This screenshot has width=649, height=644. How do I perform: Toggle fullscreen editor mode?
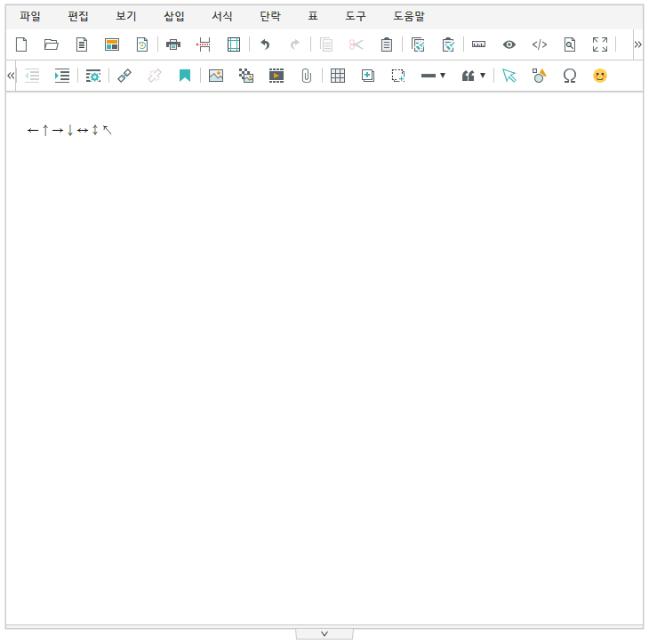click(600, 44)
